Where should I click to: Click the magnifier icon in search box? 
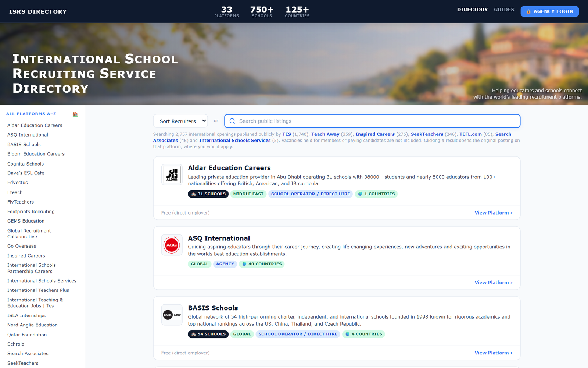click(232, 121)
